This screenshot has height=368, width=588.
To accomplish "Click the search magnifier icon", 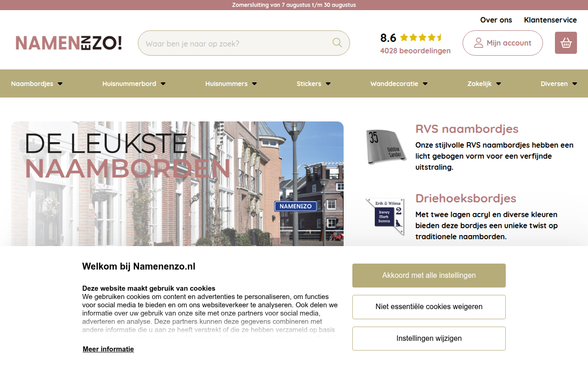I will coord(337,43).
